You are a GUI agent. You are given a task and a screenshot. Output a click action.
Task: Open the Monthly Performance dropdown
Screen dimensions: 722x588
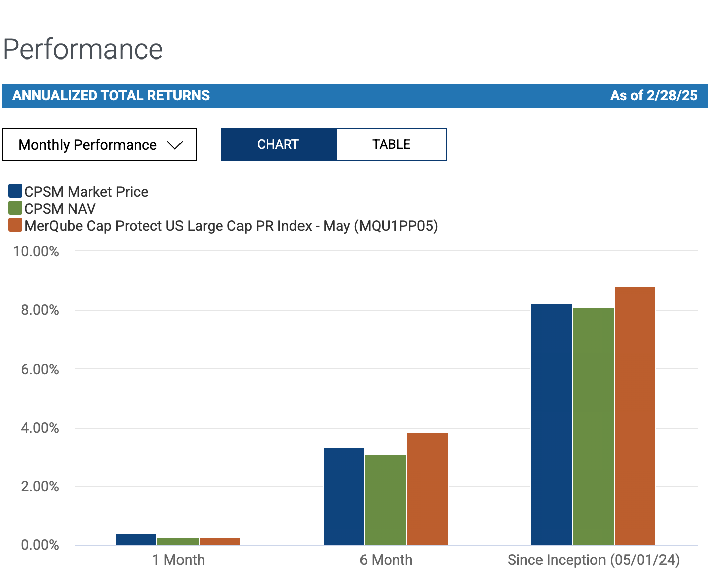click(x=99, y=145)
